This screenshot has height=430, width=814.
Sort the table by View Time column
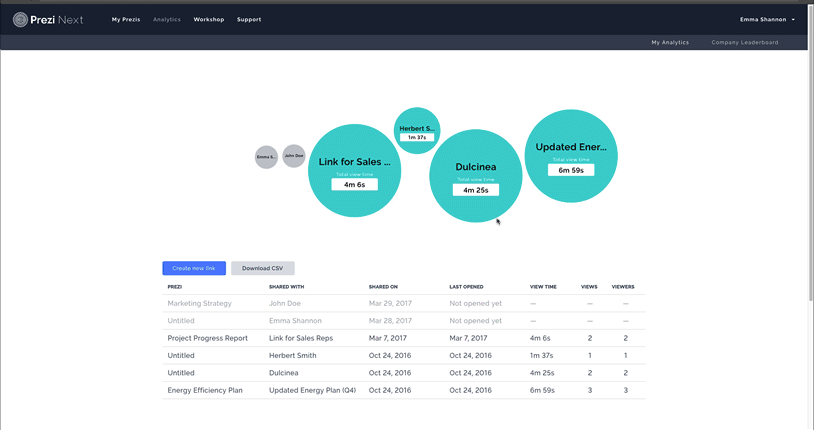point(543,287)
